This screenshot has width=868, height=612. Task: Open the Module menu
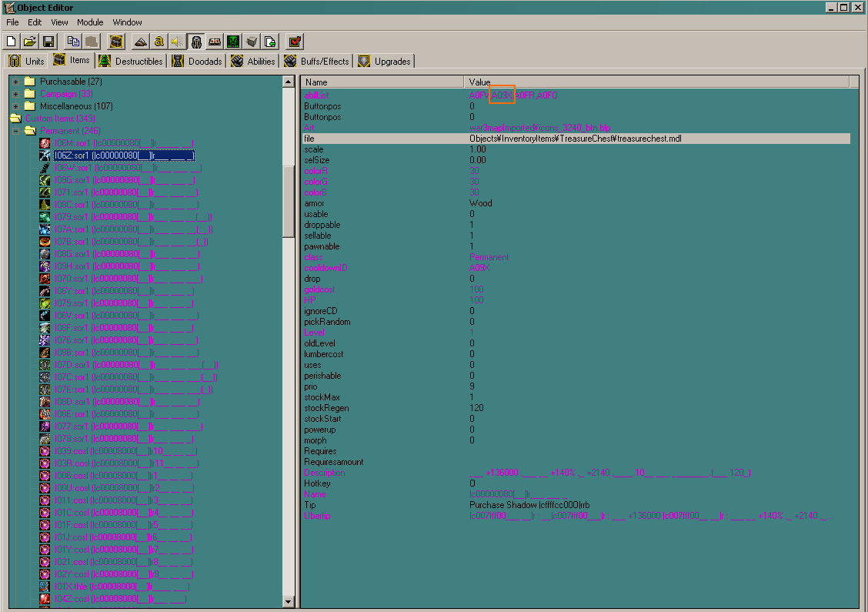point(90,22)
